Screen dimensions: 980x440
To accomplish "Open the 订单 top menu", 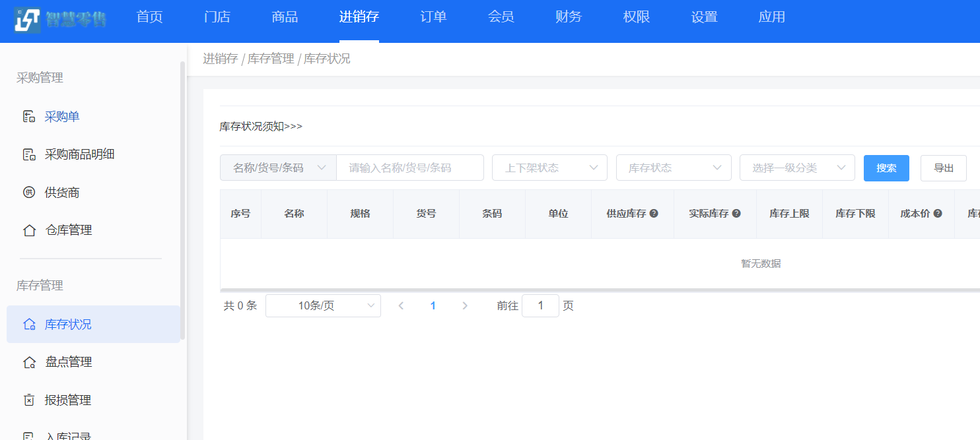I will [433, 17].
